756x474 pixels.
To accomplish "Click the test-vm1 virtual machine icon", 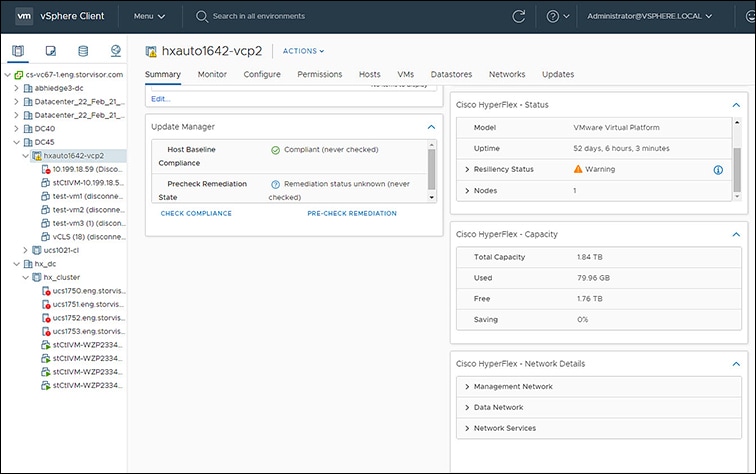I will (x=45, y=196).
